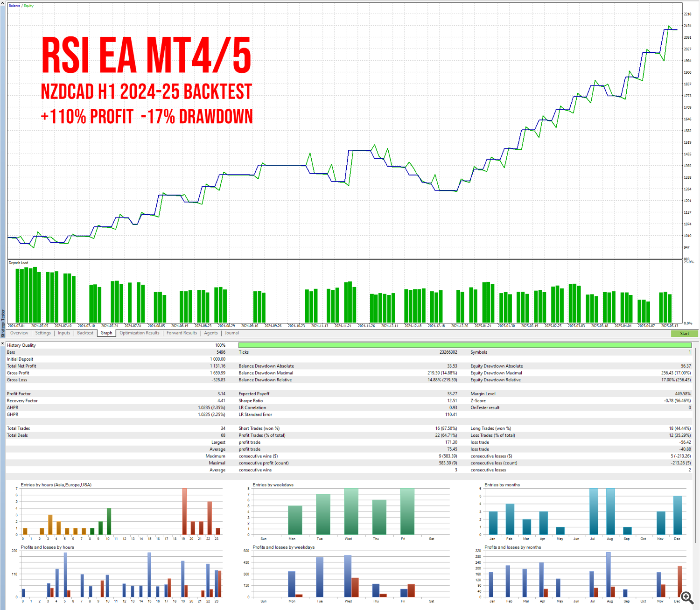Image resolution: width=700 pixels, height=610 pixels.
Task: Click the Deposit Load label
Action: [18, 263]
